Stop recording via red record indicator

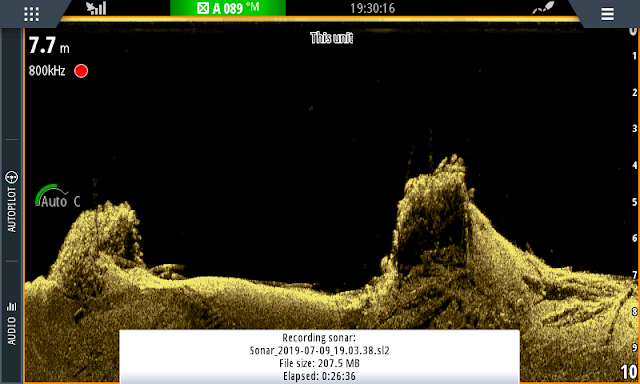pos(81,71)
